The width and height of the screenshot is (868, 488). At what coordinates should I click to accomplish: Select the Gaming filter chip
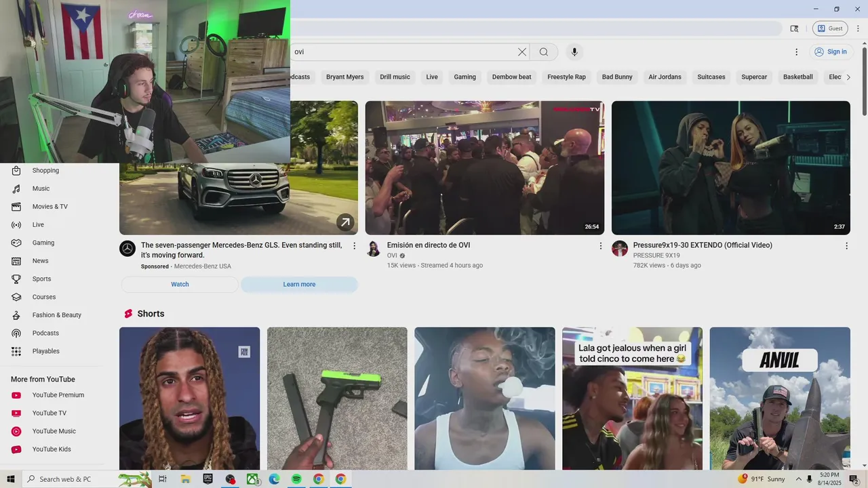(465, 77)
